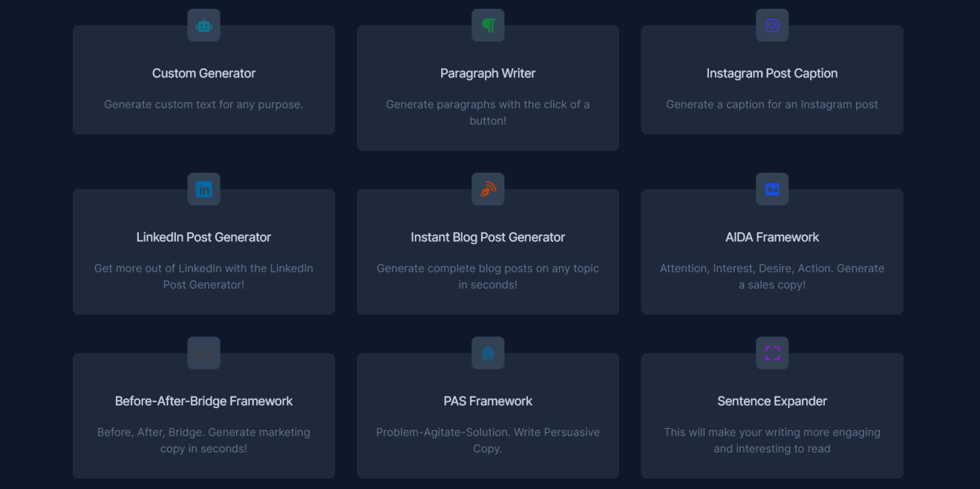Click the Paragraph Writer pilcrow icon
Screen dimensions: 980x489
tap(488, 24)
